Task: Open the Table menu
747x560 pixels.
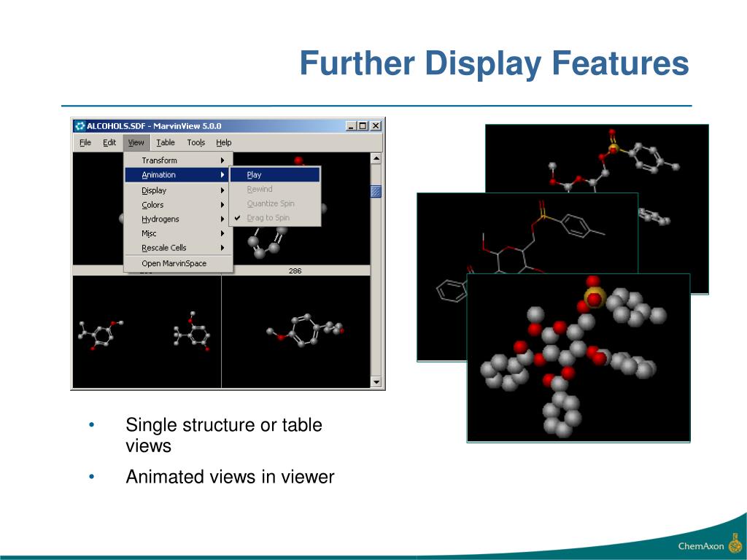Action: pyautogui.click(x=166, y=142)
